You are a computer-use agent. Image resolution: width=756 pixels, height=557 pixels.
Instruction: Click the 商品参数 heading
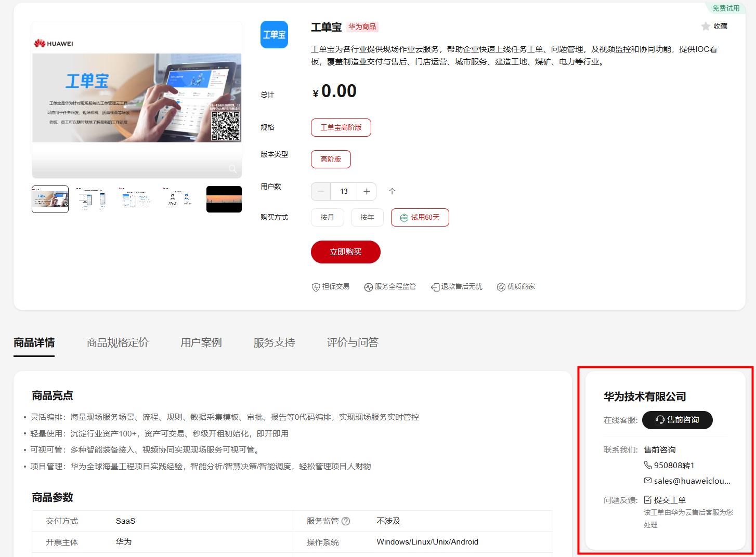[x=53, y=498]
